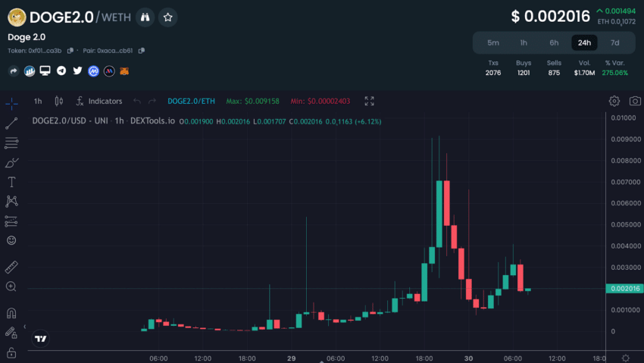Click the Vol. $1.70M stat

click(x=584, y=67)
